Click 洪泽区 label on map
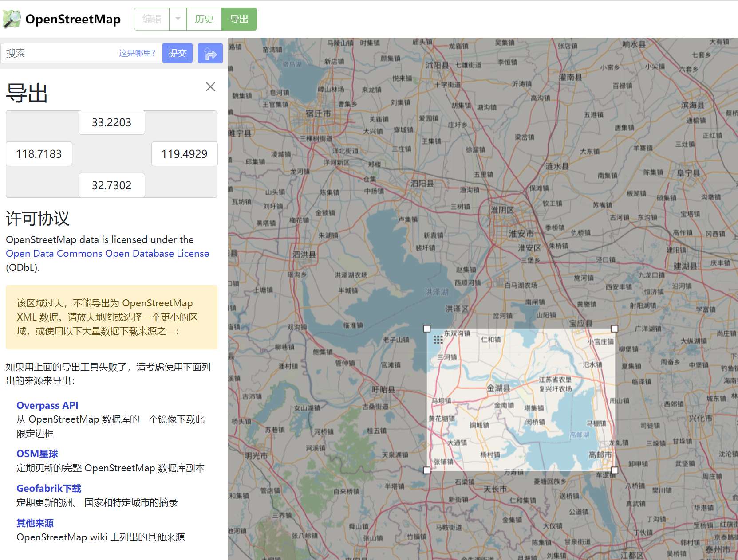The height and width of the screenshot is (560, 738). coord(457,309)
